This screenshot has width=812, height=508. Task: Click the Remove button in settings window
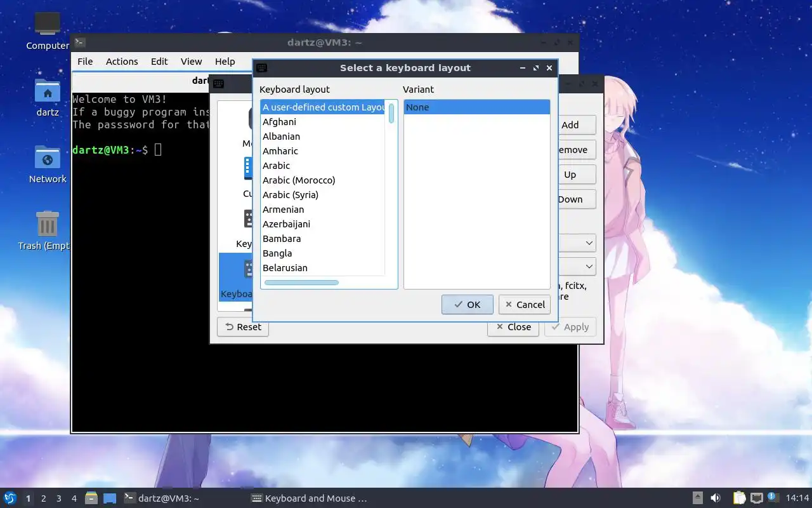(x=577, y=150)
